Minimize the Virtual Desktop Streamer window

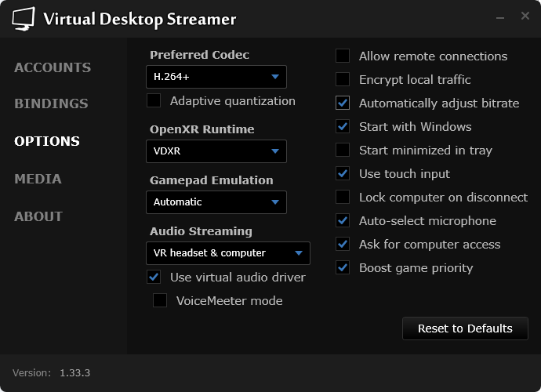pos(500,17)
